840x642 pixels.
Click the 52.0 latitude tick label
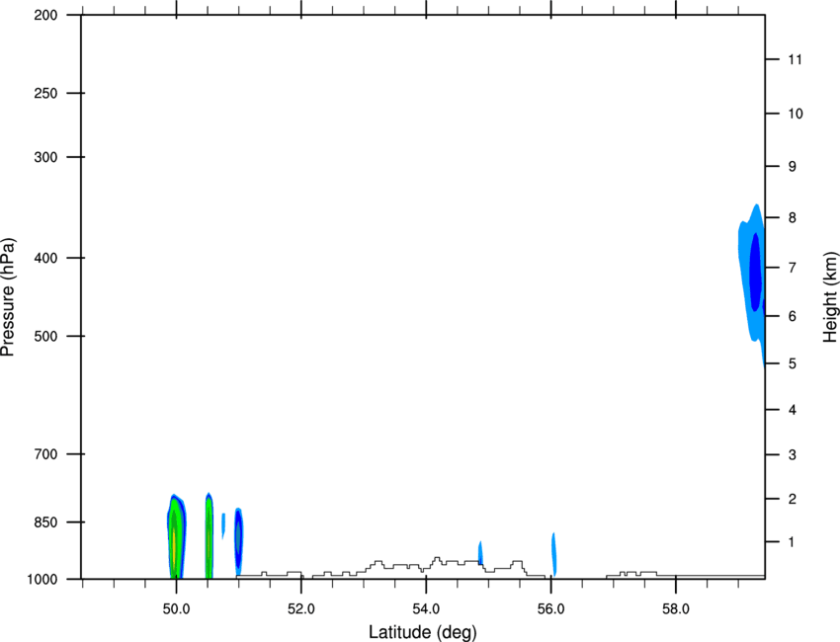tap(301, 609)
